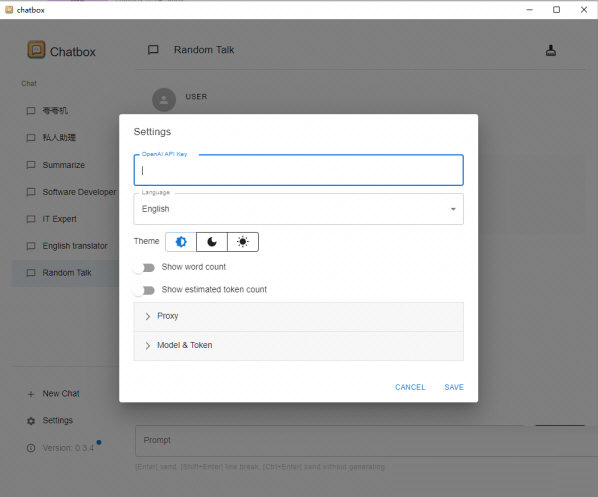
Task: Click the clear conversation broom icon
Action: (550, 50)
